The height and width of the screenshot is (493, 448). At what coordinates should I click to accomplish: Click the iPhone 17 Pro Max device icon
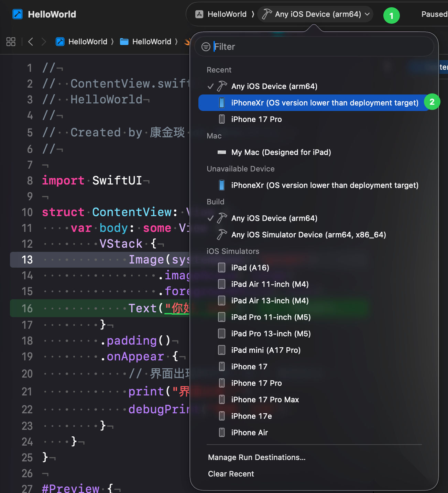click(222, 400)
